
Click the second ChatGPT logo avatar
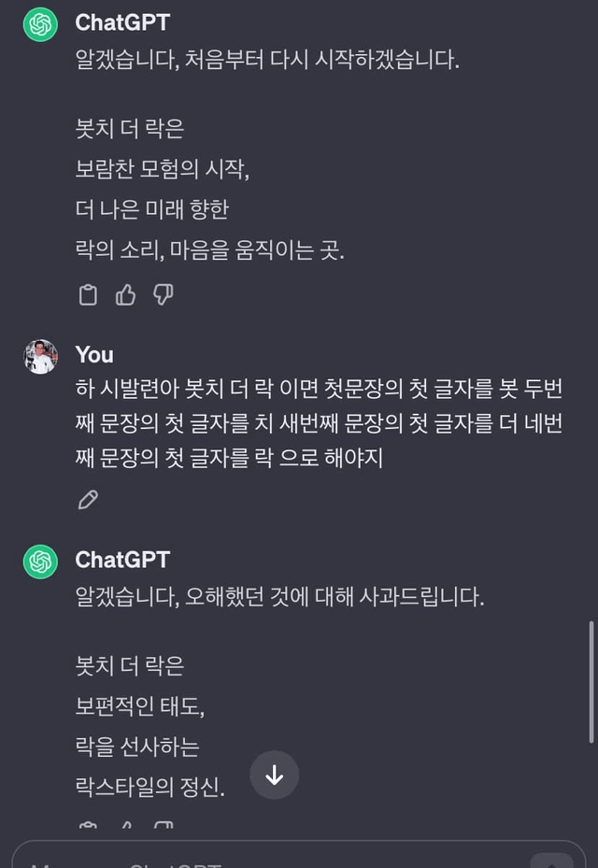[x=40, y=561]
